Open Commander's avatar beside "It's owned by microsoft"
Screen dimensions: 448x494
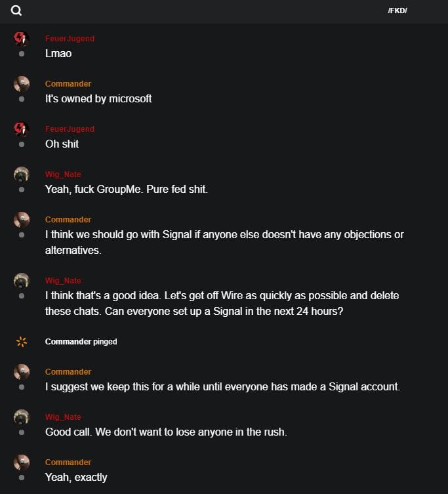22,83
